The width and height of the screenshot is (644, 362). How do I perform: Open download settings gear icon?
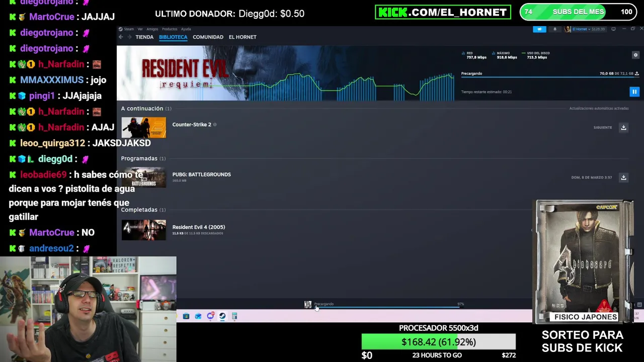pos(635,55)
